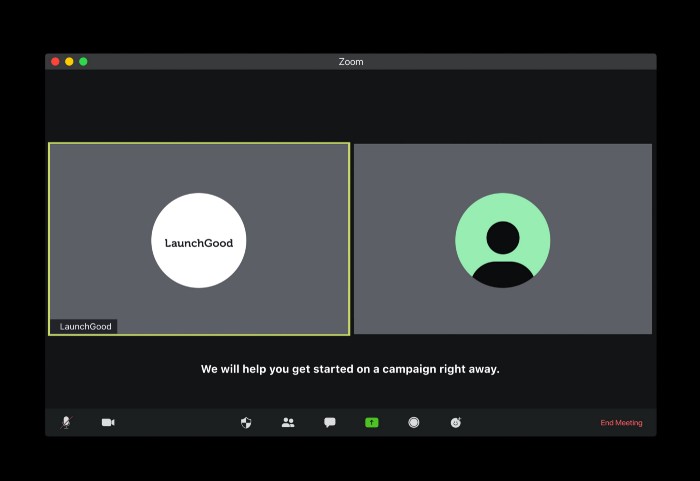The height and width of the screenshot is (481, 700).
Task: Click the Zoom title text
Action: 351,62
